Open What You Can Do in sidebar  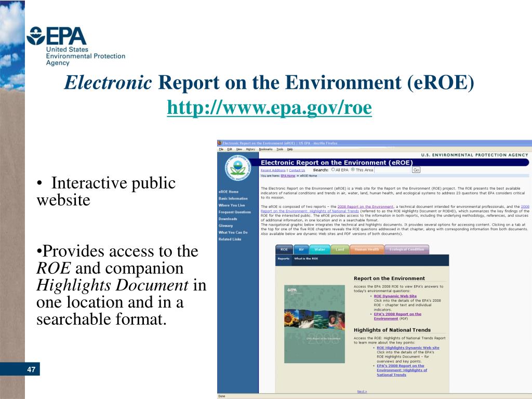click(x=233, y=232)
